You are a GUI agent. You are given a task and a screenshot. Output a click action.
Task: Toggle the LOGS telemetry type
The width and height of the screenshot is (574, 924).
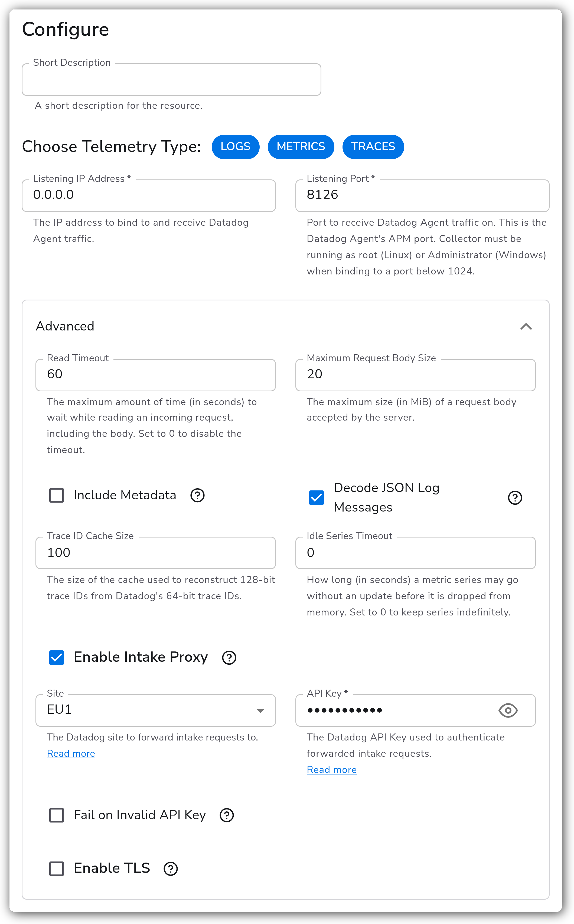tap(235, 146)
